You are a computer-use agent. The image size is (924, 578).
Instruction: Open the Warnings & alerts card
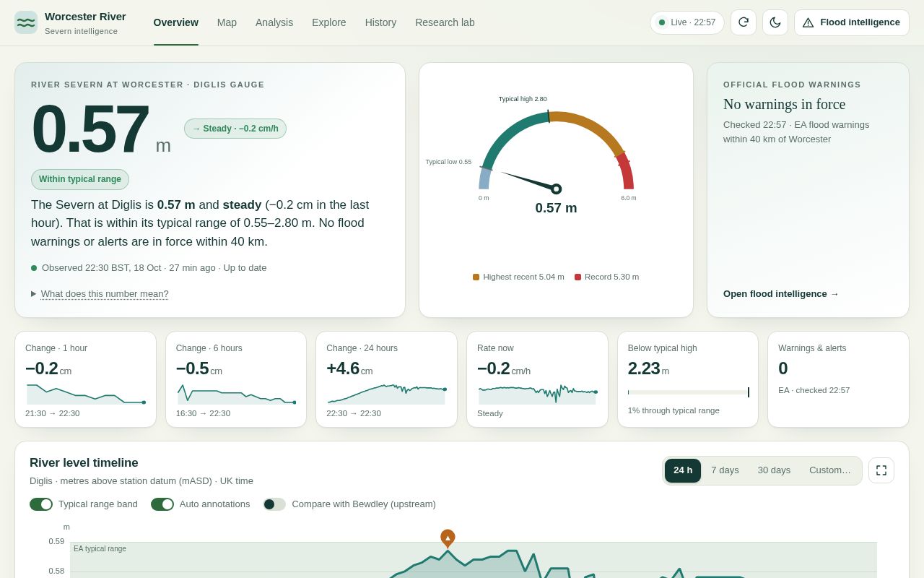[838, 379]
